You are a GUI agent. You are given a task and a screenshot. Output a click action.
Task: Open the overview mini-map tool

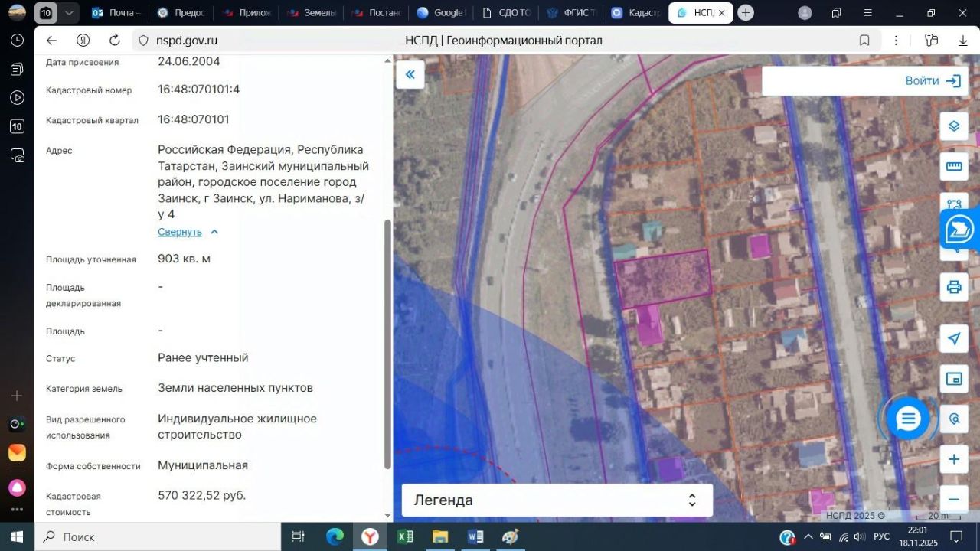coord(954,379)
